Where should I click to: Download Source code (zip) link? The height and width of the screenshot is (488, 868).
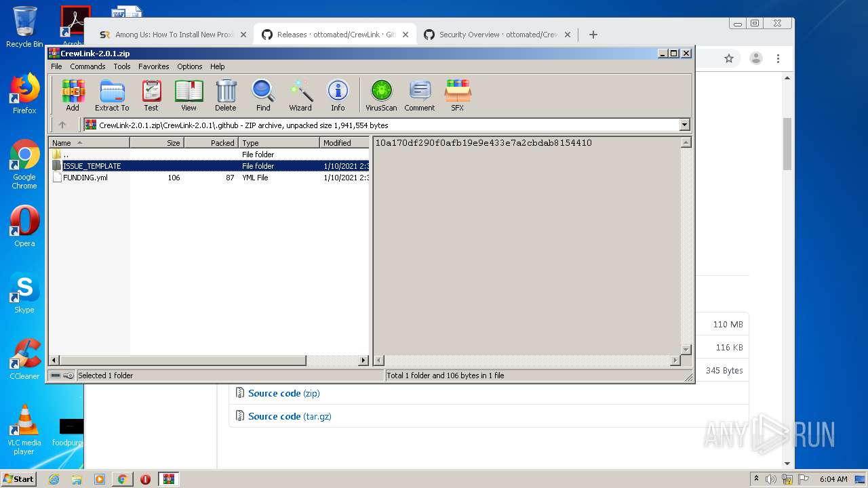pyautogui.click(x=283, y=393)
